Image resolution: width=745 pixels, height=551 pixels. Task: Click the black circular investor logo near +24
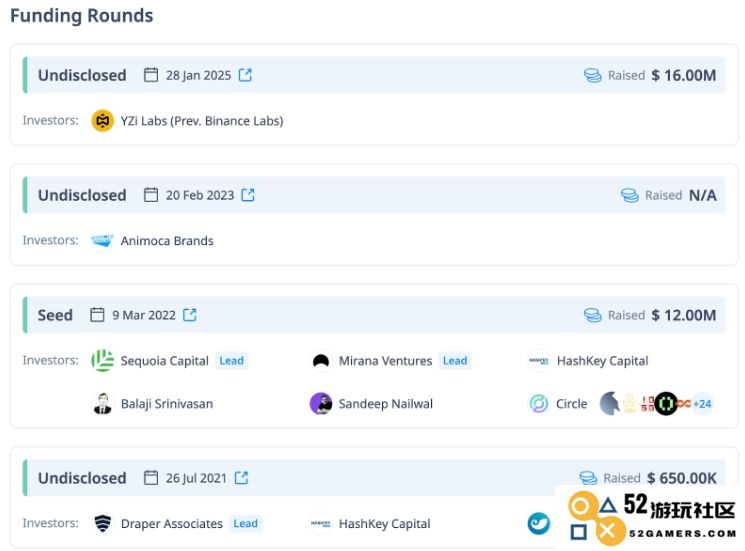pyautogui.click(x=666, y=404)
